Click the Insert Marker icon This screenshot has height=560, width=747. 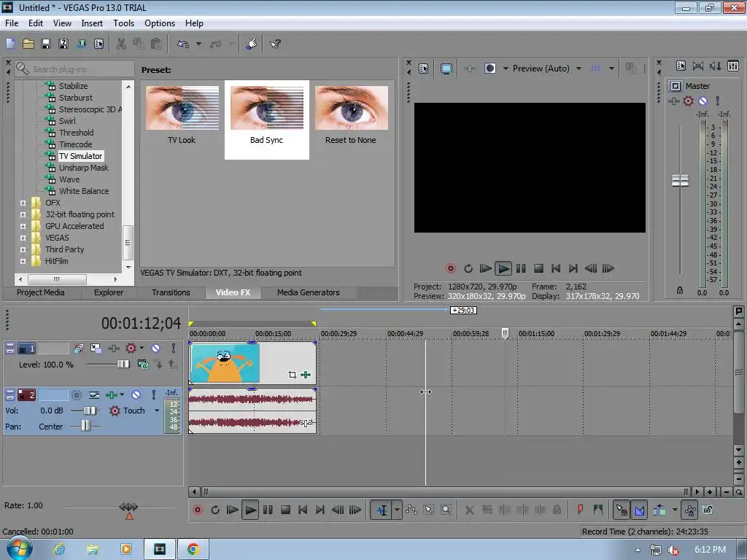(x=580, y=510)
